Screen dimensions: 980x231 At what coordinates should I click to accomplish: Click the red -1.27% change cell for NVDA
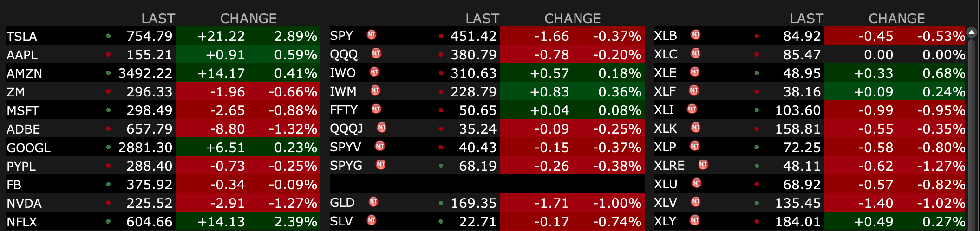coord(293,203)
